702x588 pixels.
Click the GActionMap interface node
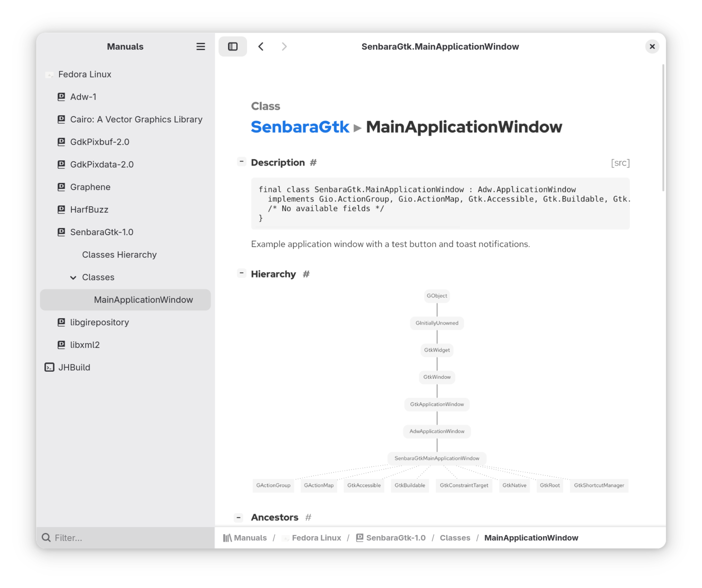pos(319,485)
